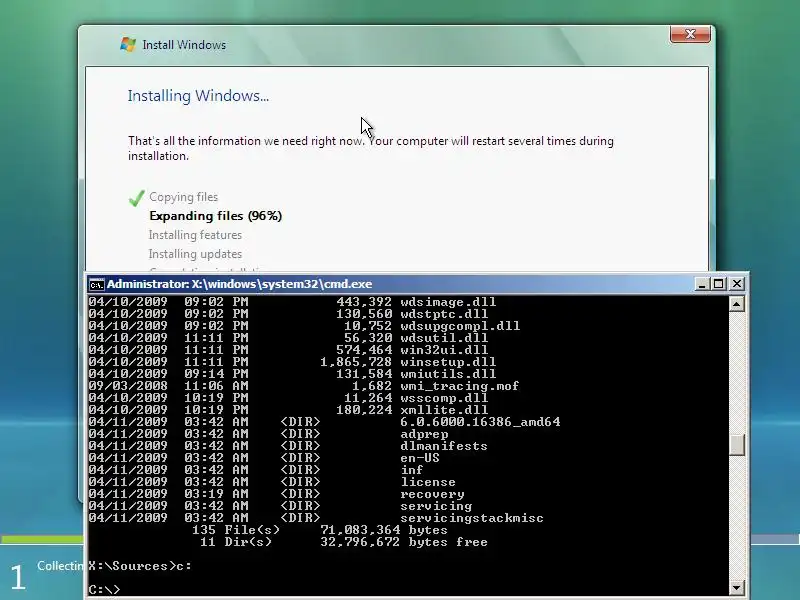Viewport: 800px width, 600px height.
Task: Click the green checkmark beside Copying files
Action: point(136,197)
